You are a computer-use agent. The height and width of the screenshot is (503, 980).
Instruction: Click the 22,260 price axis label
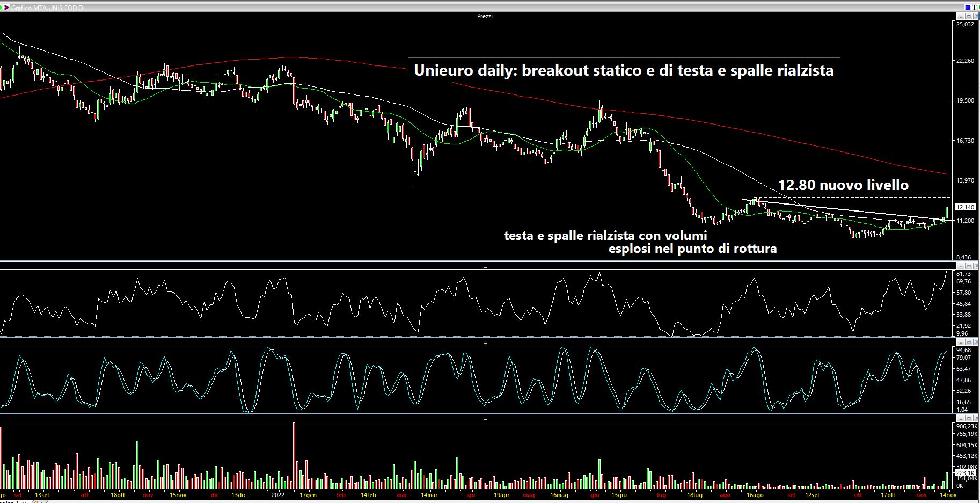pos(965,61)
